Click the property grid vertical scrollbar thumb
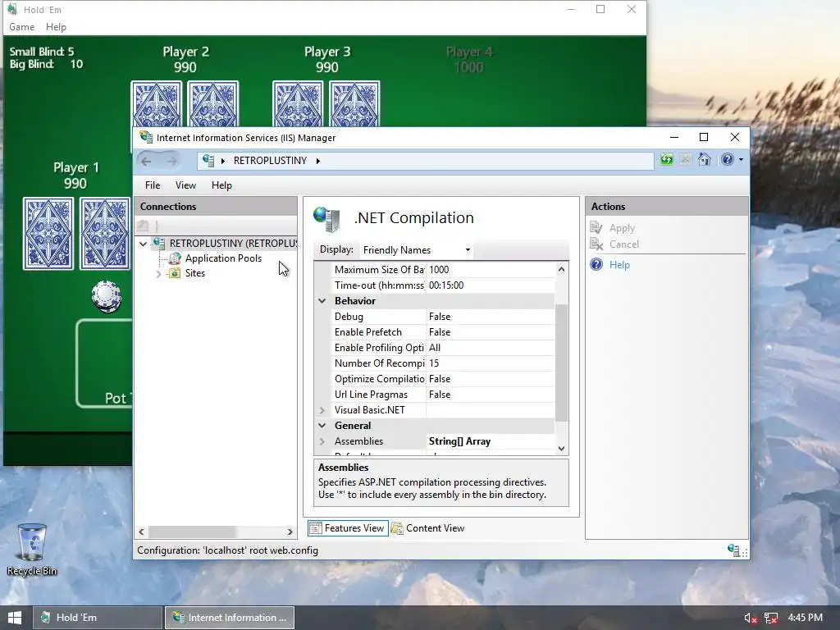The image size is (840, 630). tap(561, 363)
